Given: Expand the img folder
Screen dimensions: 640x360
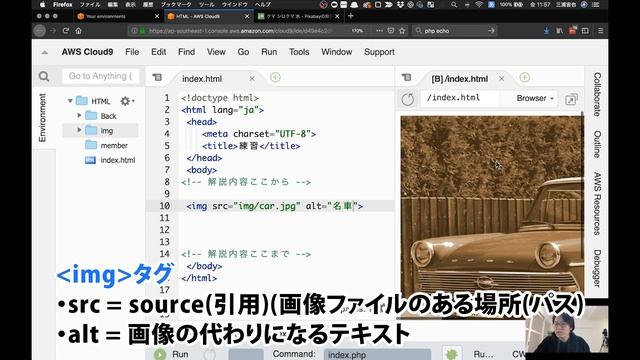Looking at the screenshot, I should point(79,130).
